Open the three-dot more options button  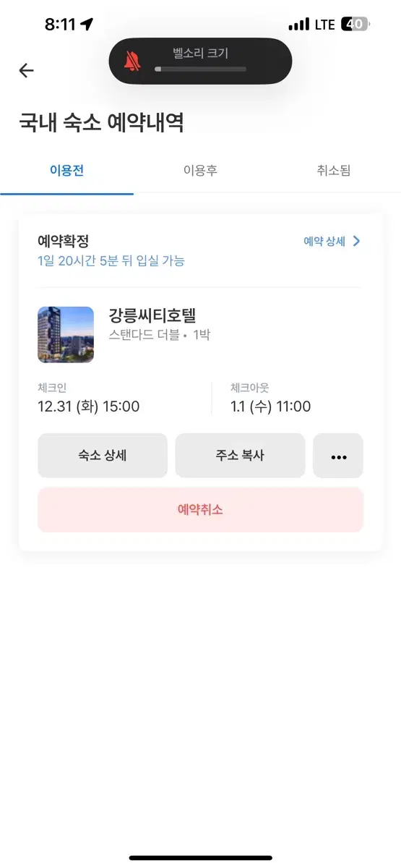(x=338, y=456)
